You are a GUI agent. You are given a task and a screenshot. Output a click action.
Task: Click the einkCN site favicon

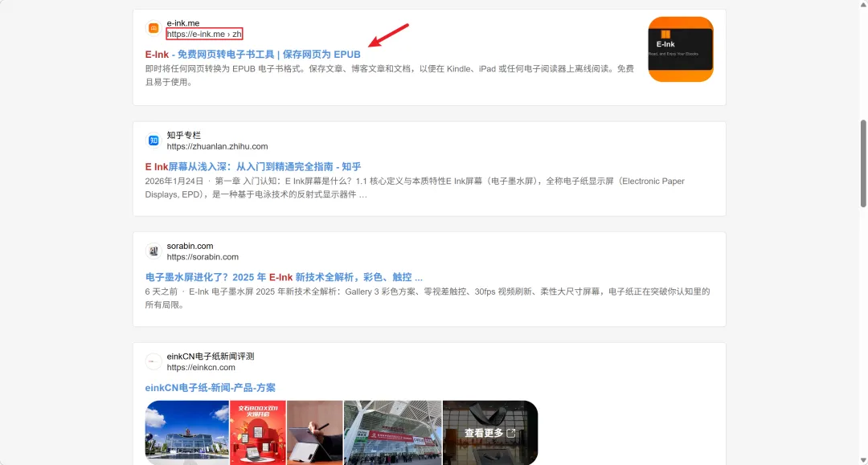(154, 361)
